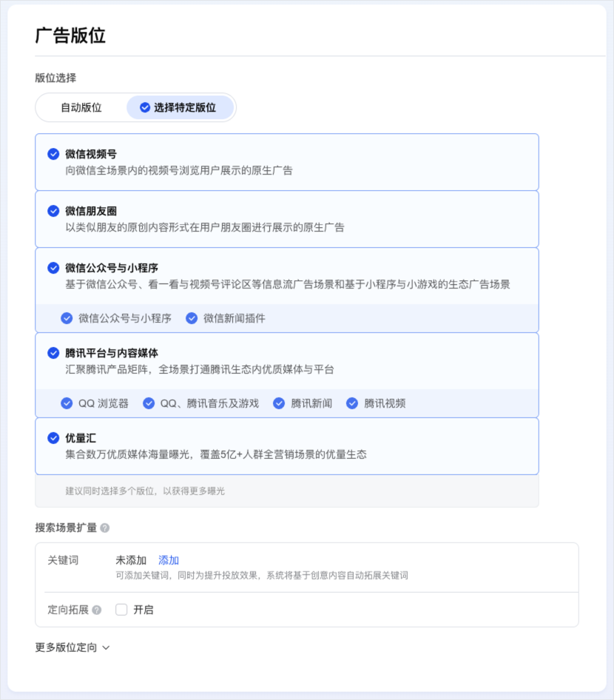
Task: Toggle the 腾讯新闻 sub-placement checkmark
Action: point(279,403)
